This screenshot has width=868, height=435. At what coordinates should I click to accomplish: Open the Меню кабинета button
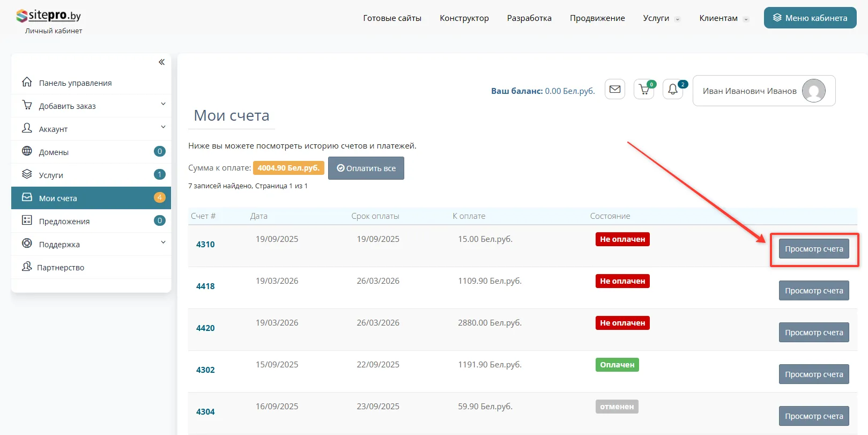pyautogui.click(x=810, y=18)
